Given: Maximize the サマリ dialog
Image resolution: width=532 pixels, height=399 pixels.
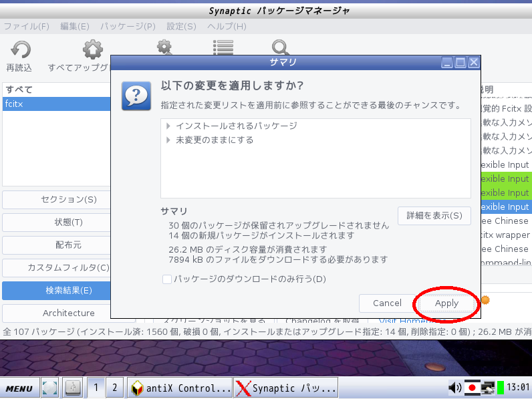Looking at the screenshot, I should point(460,62).
